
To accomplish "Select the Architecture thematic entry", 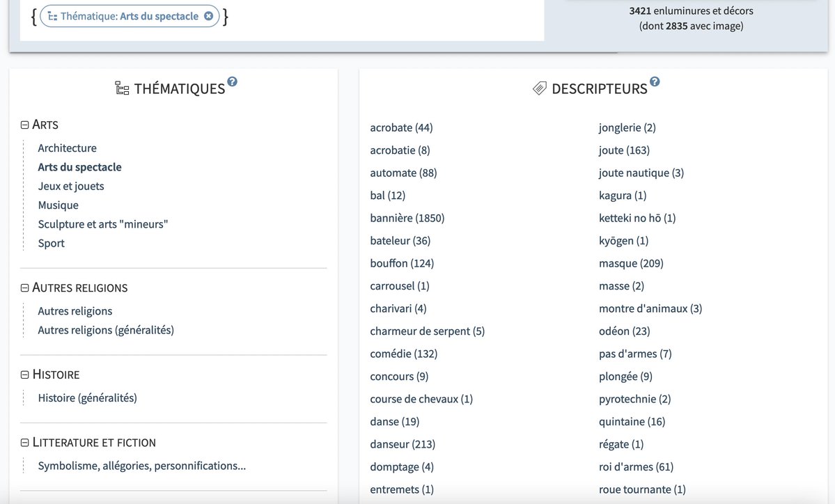I will (67, 148).
